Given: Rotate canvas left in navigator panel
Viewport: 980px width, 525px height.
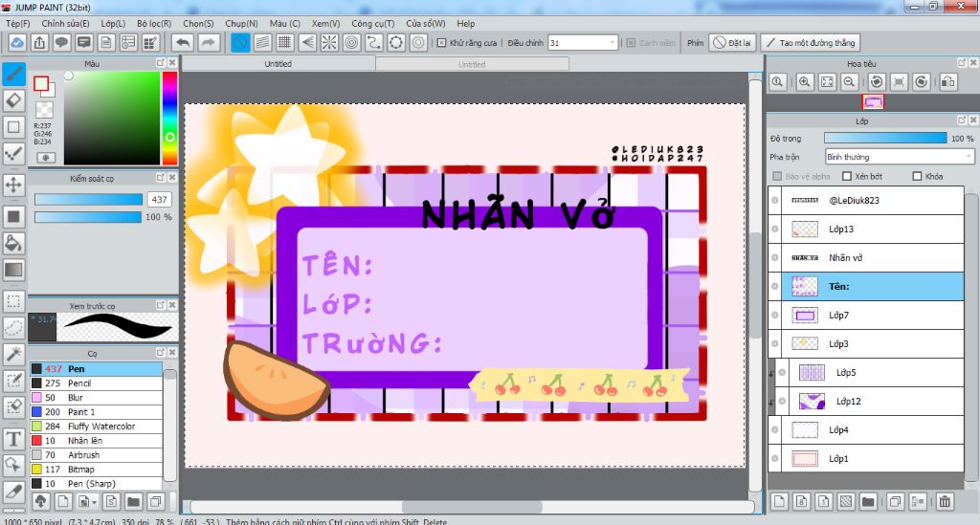Looking at the screenshot, I should coord(877,82).
